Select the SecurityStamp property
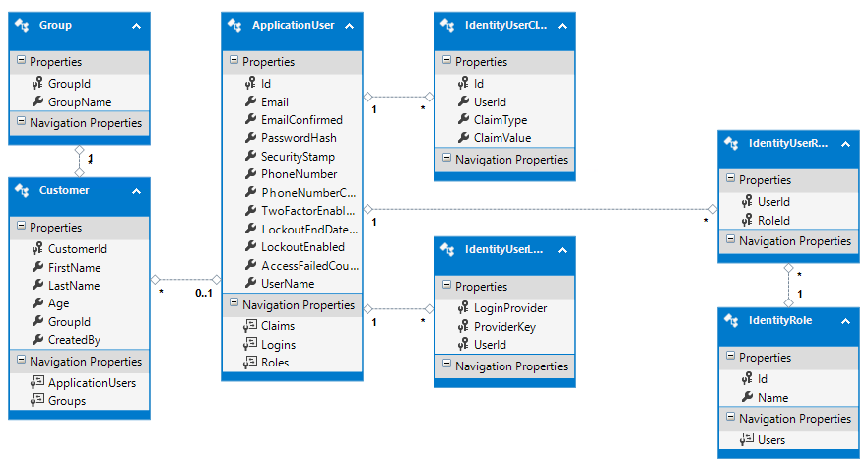Image resolution: width=868 pixels, height=466 pixels. tap(298, 157)
